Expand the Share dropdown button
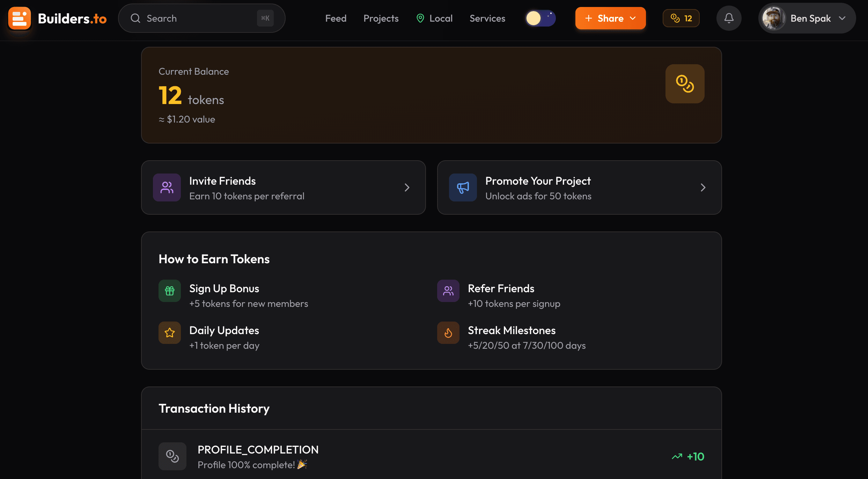Screen dimensions: 868x479 click(x=610, y=18)
